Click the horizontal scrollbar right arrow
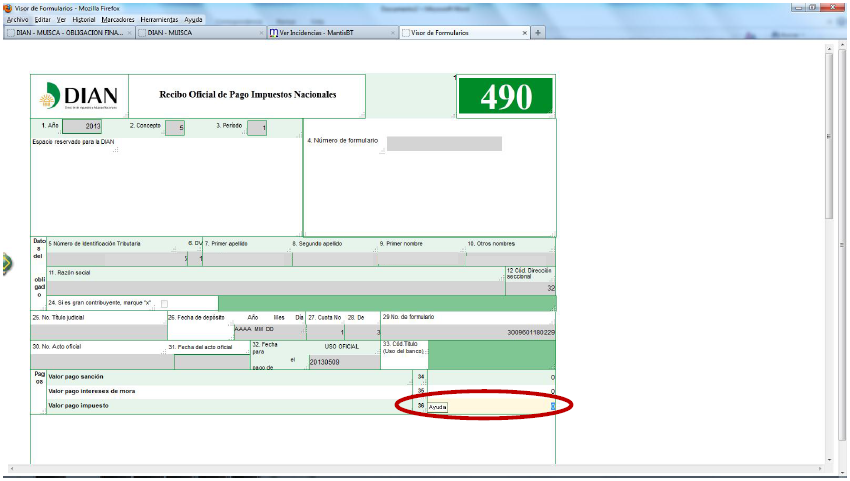850x481 pixels. coord(822,469)
